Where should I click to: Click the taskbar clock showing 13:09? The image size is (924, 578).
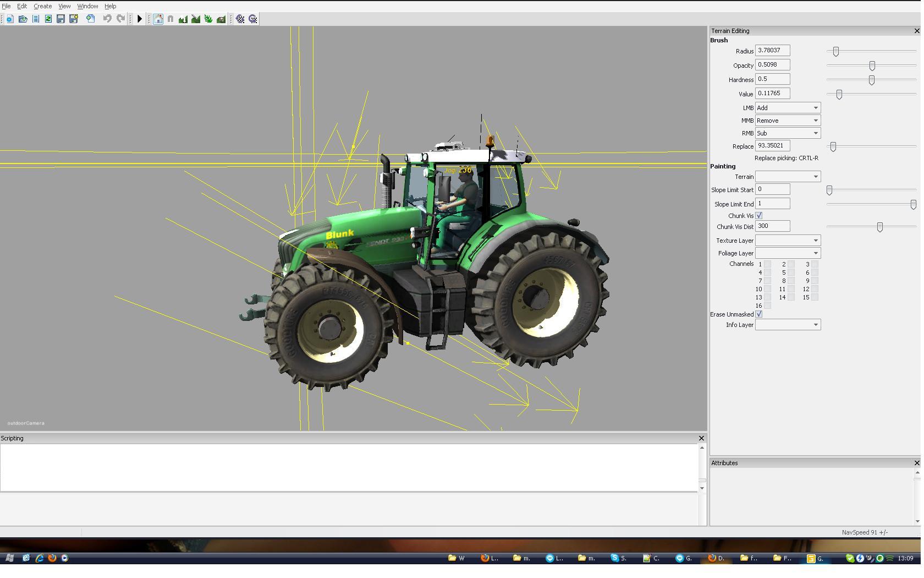[905, 558]
